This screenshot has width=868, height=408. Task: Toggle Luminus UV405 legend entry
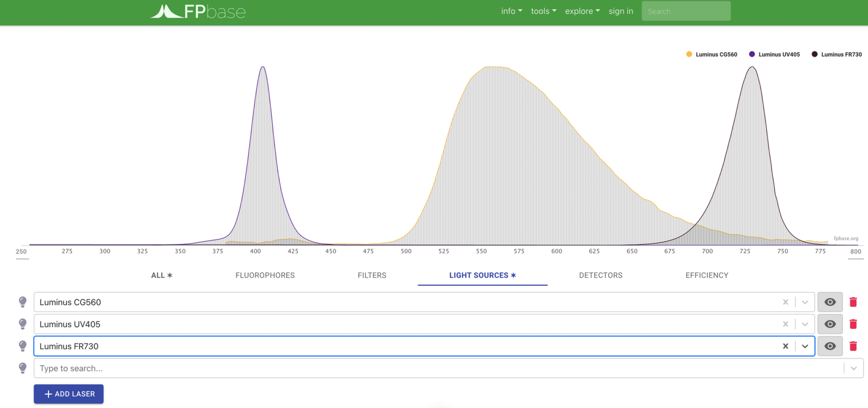click(774, 54)
